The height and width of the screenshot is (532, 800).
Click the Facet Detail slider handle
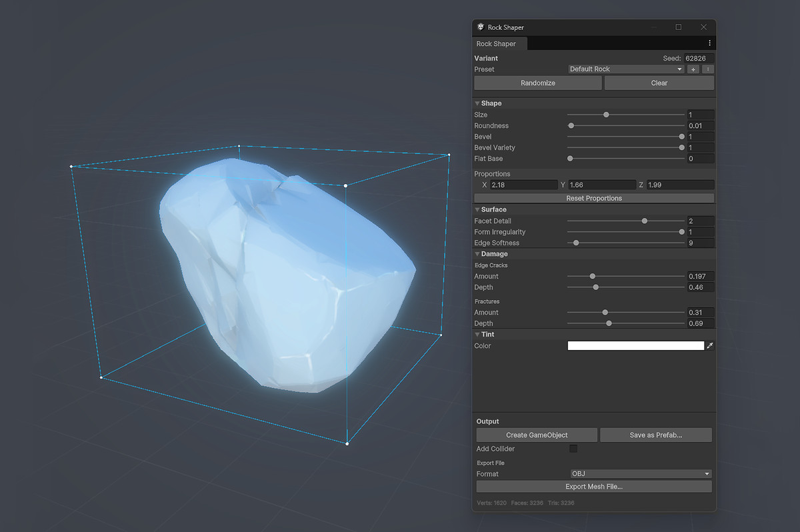(x=644, y=221)
